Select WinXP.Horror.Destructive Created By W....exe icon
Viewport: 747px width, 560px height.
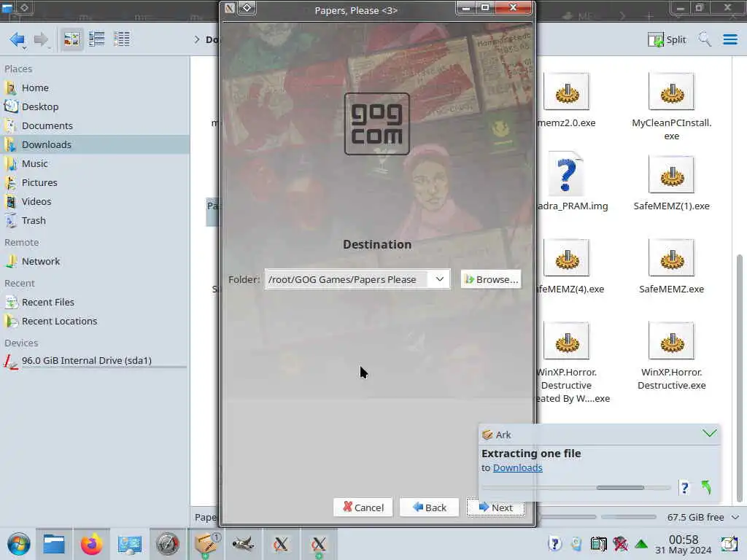tap(566, 341)
